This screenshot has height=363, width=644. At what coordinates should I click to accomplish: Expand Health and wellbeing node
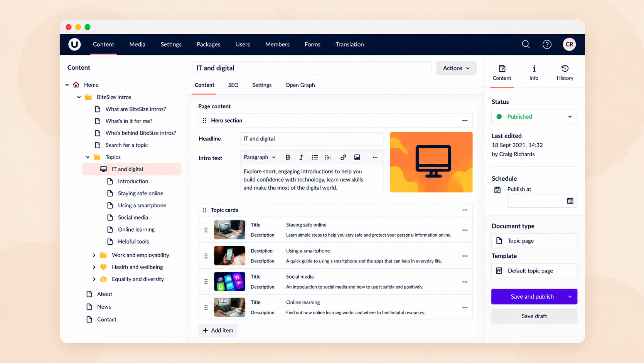94,267
